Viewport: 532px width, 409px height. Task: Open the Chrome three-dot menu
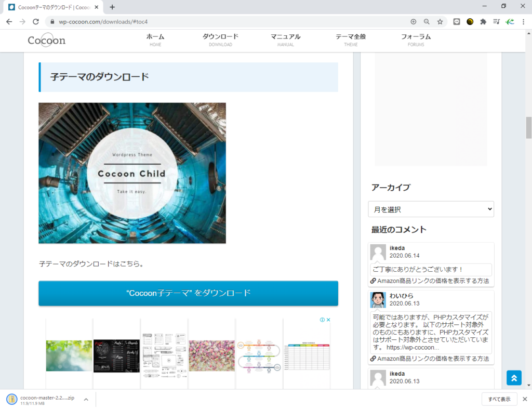coord(524,22)
